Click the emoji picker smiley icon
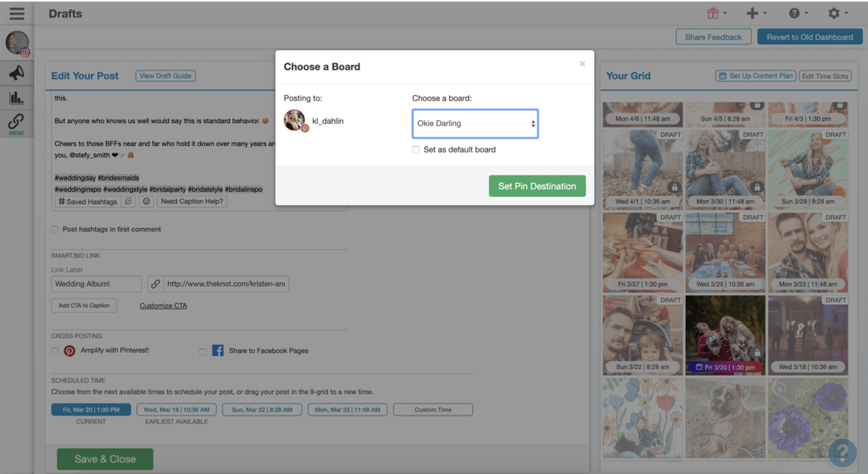Viewport: 868px width, 474px height. [146, 202]
